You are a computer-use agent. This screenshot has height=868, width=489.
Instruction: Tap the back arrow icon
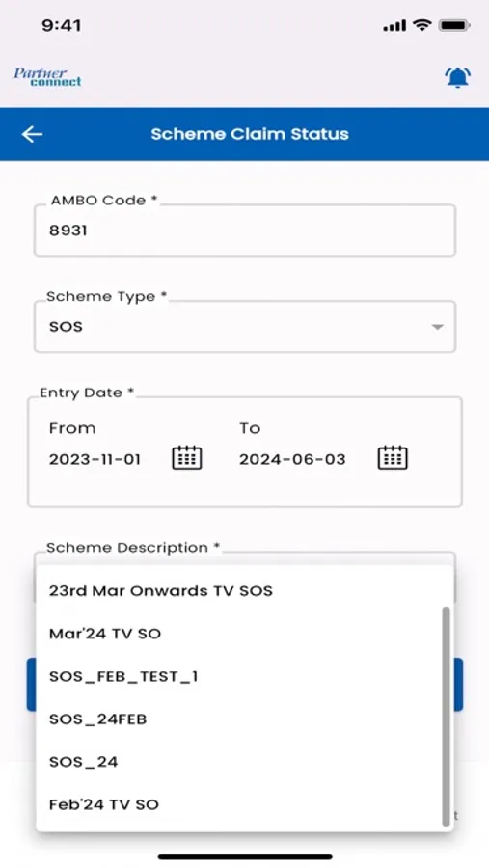click(x=32, y=134)
